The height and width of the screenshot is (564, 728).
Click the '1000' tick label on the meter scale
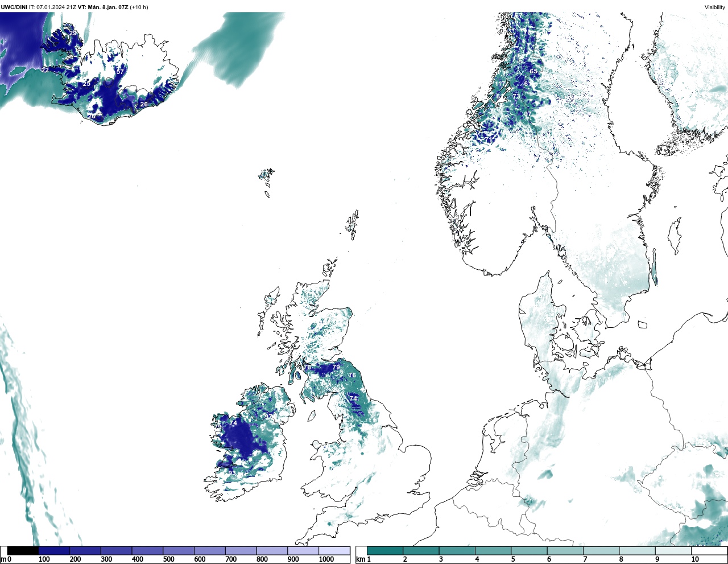pyautogui.click(x=326, y=559)
